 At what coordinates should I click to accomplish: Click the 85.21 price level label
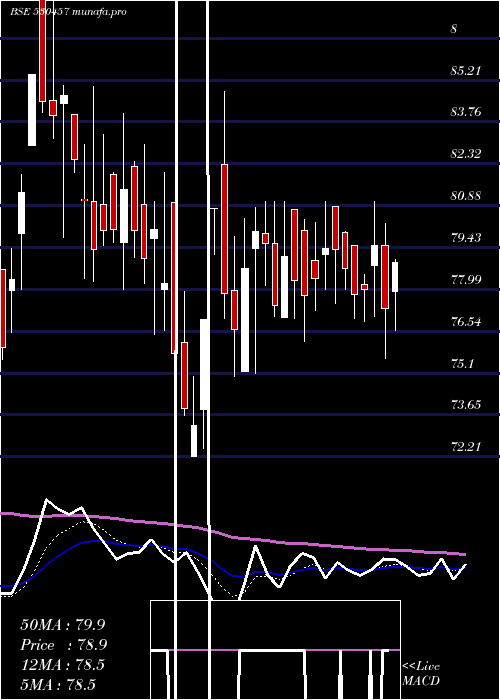466,71
